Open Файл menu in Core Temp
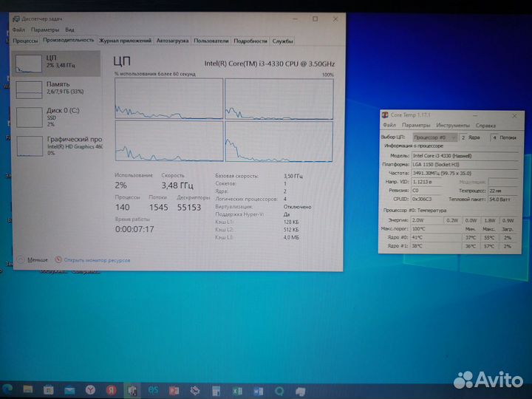The height and width of the screenshot is (399, 532). (389, 125)
